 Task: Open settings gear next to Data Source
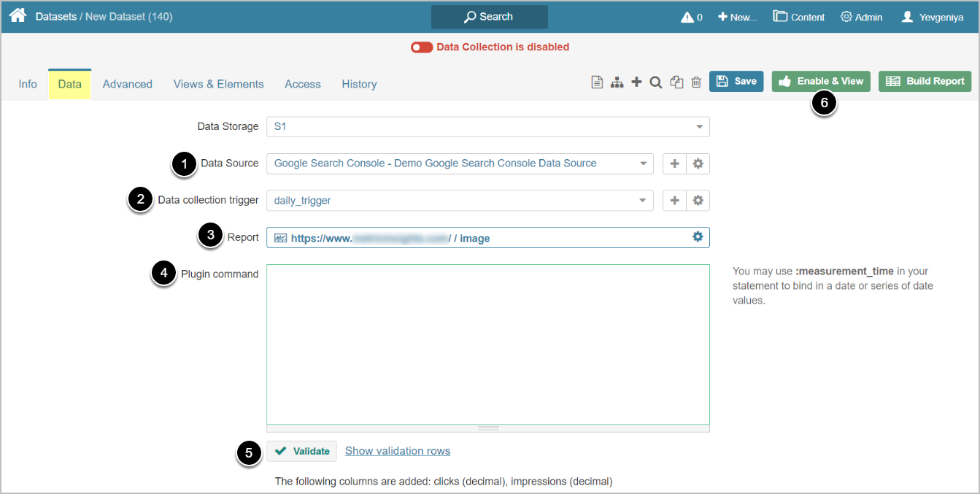click(x=698, y=163)
